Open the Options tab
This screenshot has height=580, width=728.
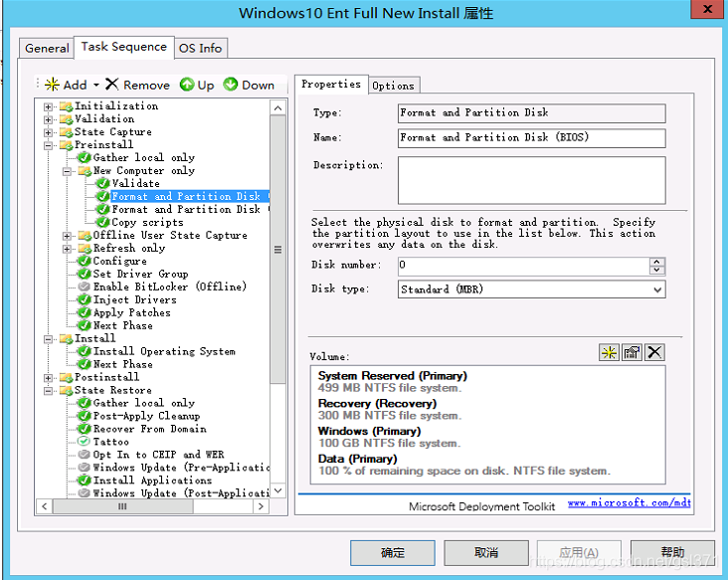[x=394, y=86]
